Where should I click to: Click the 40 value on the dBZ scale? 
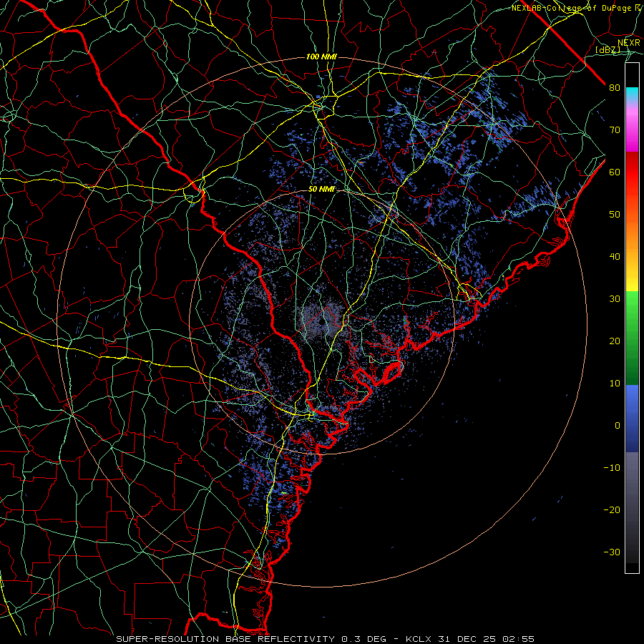(615, 257)
